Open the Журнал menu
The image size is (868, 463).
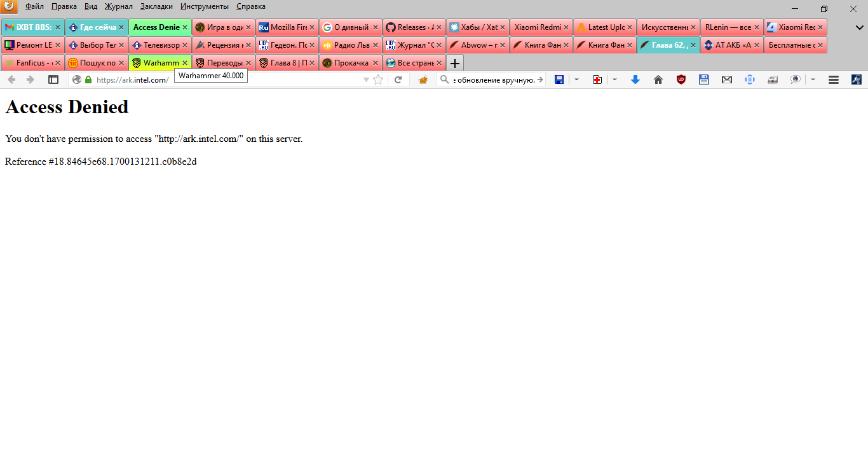(119, 6)
